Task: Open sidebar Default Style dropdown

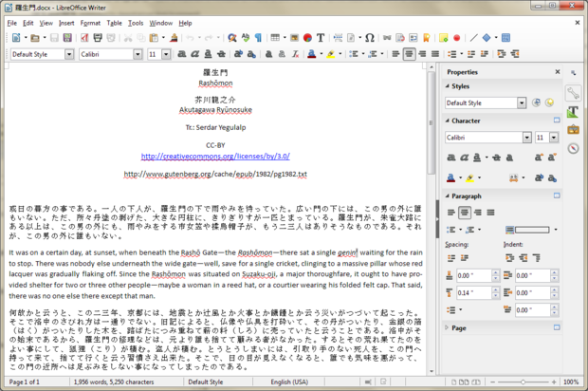Action: click(x=522, y=102)
